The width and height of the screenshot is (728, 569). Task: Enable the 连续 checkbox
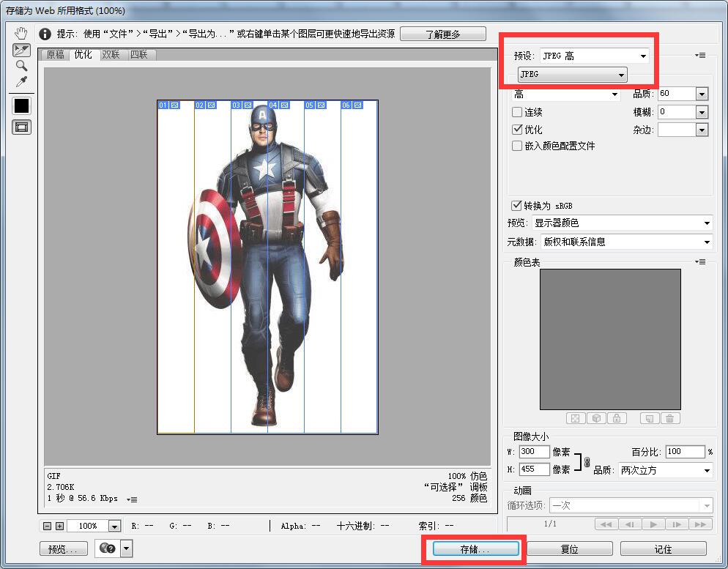pos(517,112)
